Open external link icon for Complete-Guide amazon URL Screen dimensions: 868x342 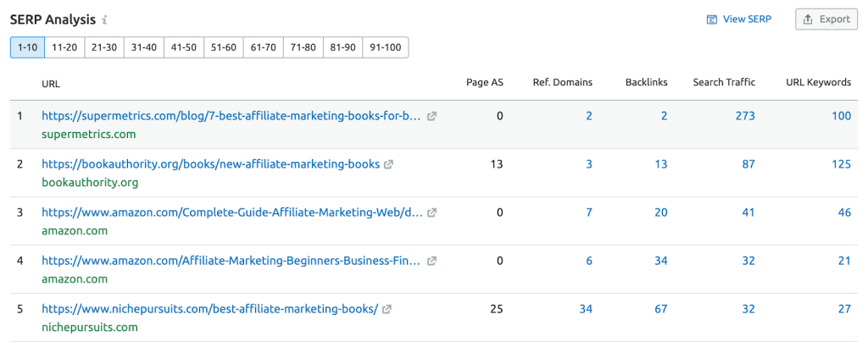pyautogui.click(x=431, y=212)
